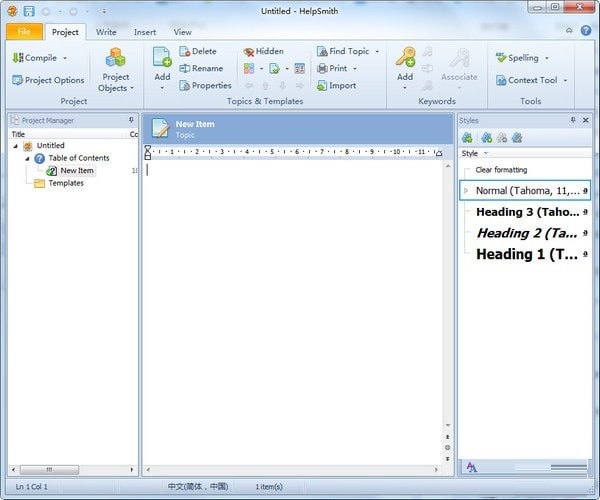Click the right indent marker on ruler
The height and width of the screenshot is (500, 600).
(x=439, y=153)
